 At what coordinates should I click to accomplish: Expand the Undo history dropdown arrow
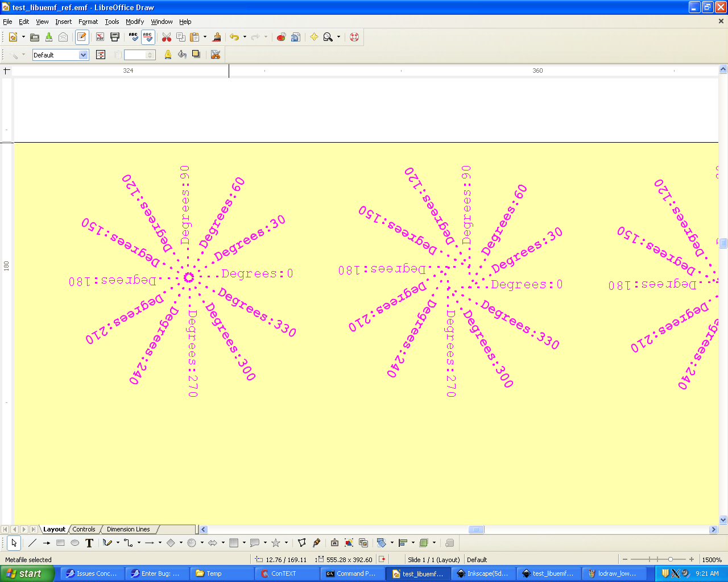(245, 37)
